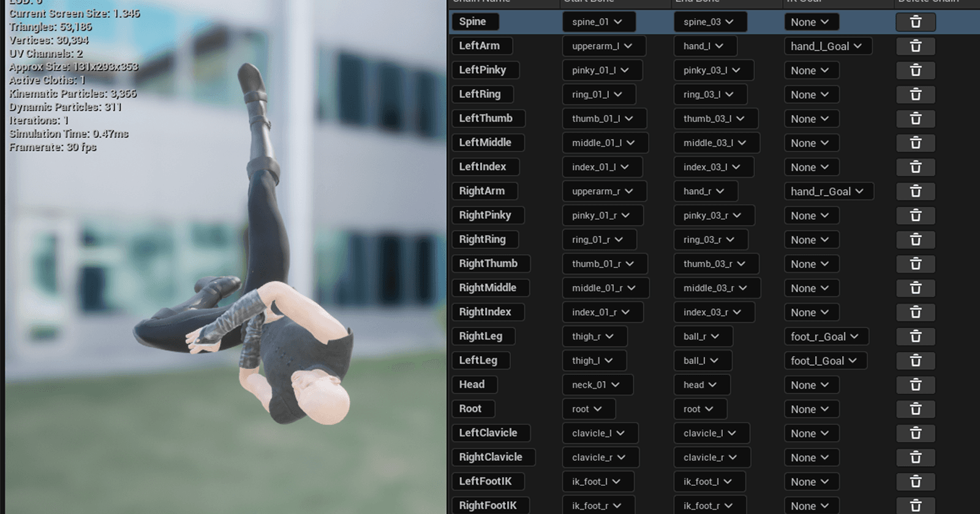Screen dimensions: 980x514
Task: Open the ik_foot_l start bone dropdown
Action: pyautogui.click(x=598, y=482)
